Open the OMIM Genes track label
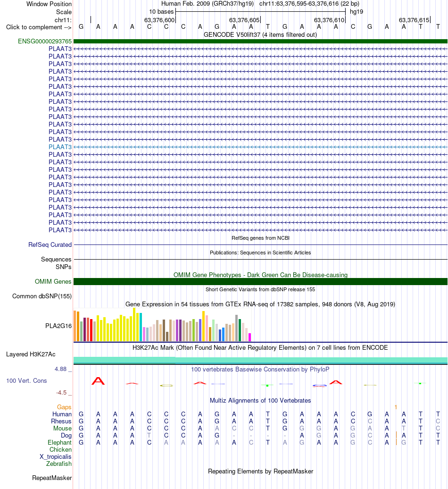This screenshot has width=448, height=489. click(53, 281)
